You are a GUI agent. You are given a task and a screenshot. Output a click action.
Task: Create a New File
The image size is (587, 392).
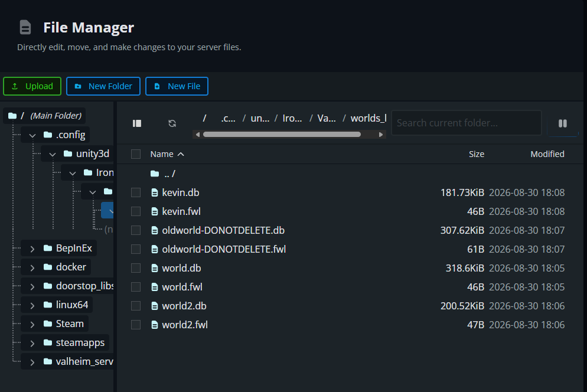point(177,86)
